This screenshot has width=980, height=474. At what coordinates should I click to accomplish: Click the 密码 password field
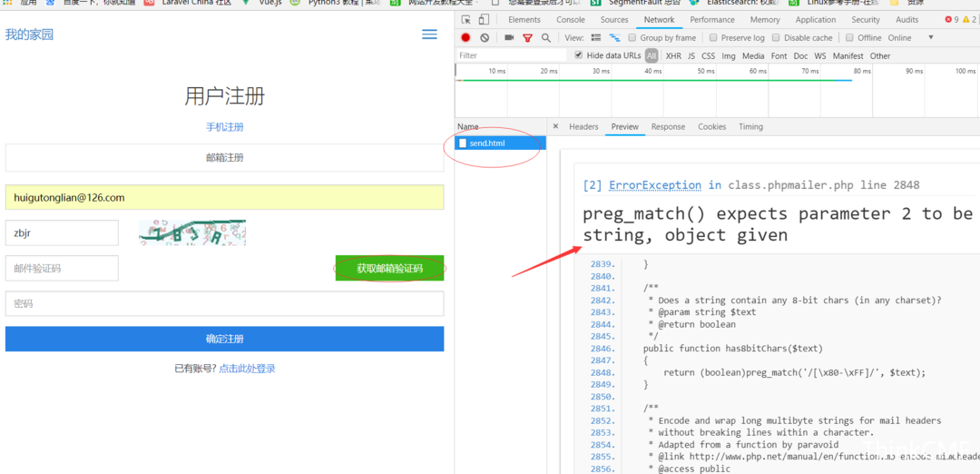pos(224,303)
